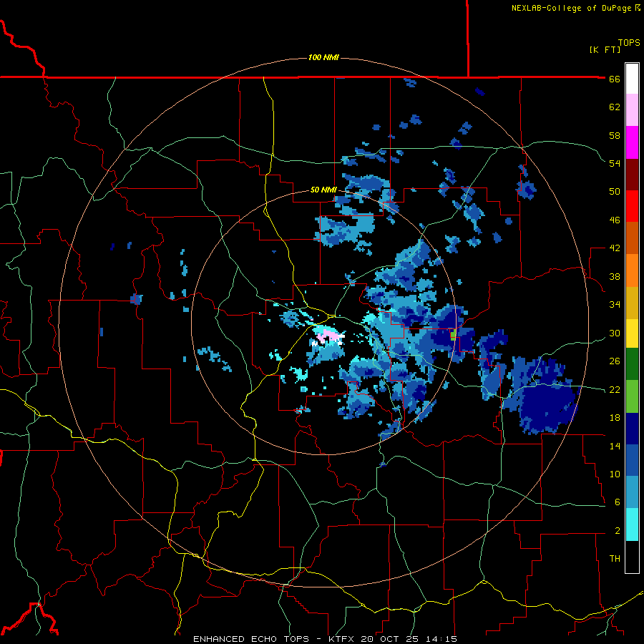Image resolution: width=644 pixels, height=644 pixels.
Task: Click the 20 OCT 25 date text
Action: (389, 639)
